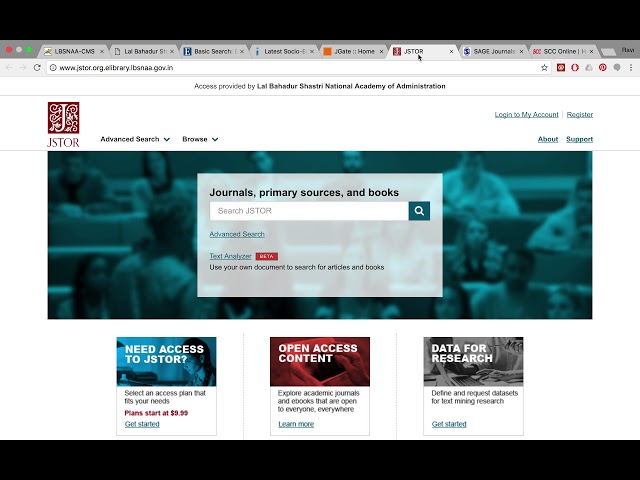Expand the Advanced Search dropdown menu
Screen dimensions: 640x480
tap(135, 139)
